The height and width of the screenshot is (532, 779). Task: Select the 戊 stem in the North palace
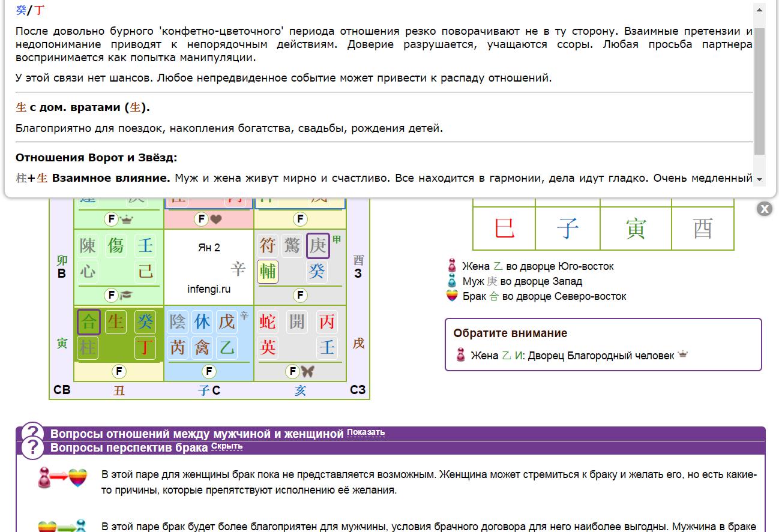pos(226,322)
